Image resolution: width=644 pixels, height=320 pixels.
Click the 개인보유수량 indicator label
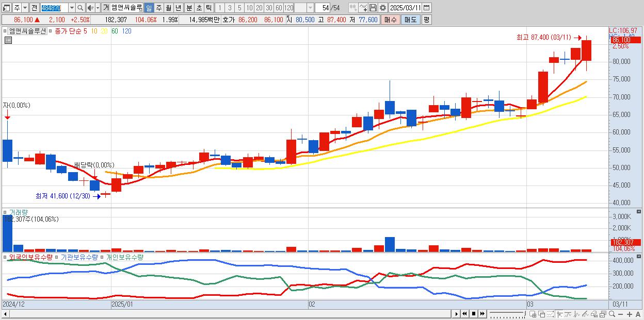pyautogui.click(x=124, y=257)
